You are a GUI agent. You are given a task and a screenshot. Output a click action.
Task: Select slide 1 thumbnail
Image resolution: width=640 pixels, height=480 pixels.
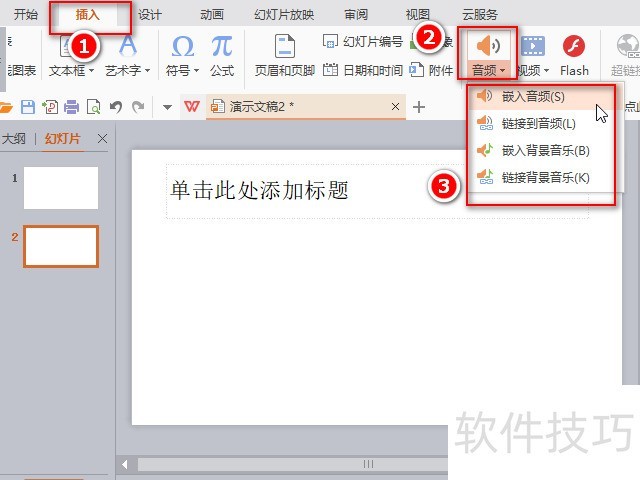point(61,188)
